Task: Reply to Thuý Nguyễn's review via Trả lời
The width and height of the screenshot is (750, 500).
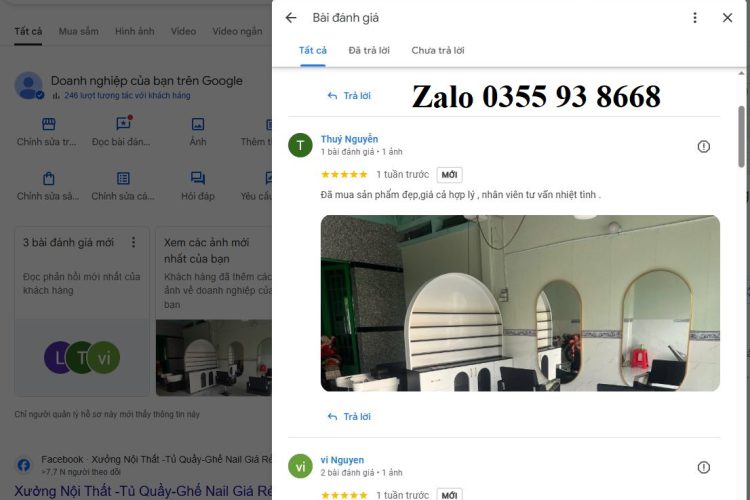Action: tap(349, 417)
